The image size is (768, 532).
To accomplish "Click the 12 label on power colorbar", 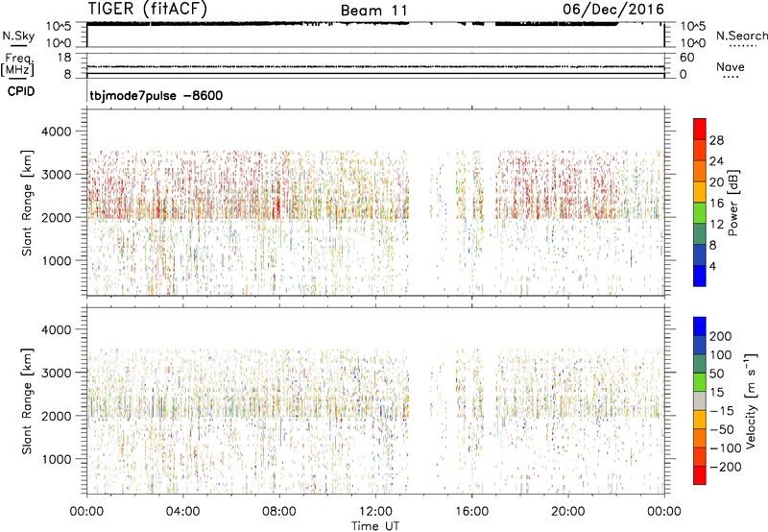I will (x=716, y=225).
